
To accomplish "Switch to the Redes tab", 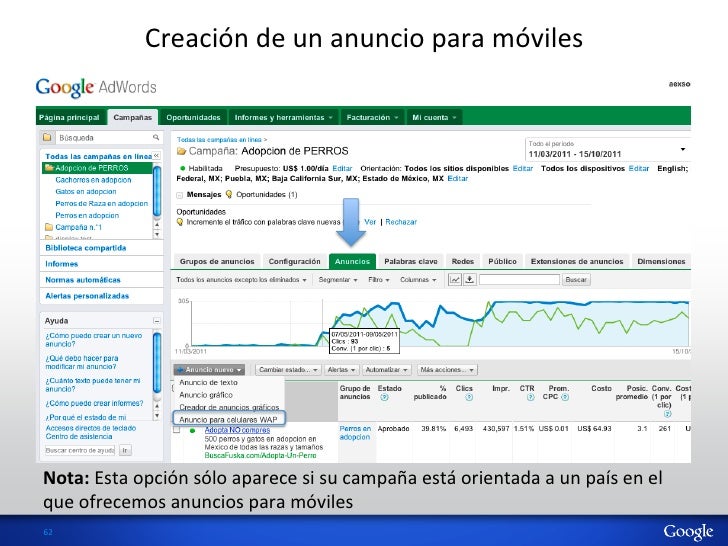I will point(462,261).
